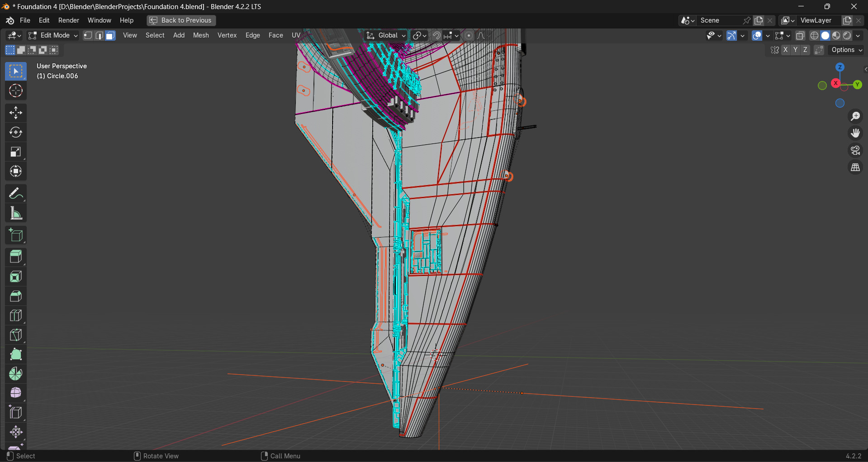Viewport: 868px width, 462px height.
Task: Open the snapping options dropdown
Action: pos(452,36)
